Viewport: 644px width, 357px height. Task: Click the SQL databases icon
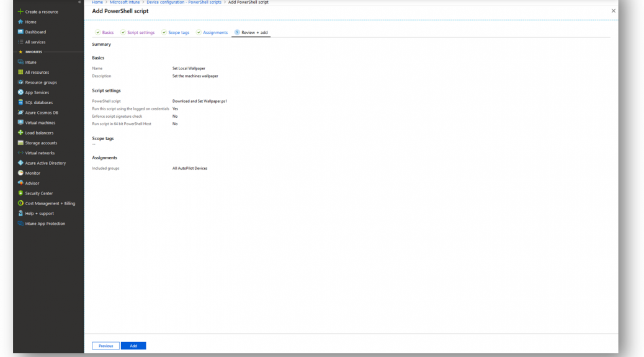coord(20,102)
